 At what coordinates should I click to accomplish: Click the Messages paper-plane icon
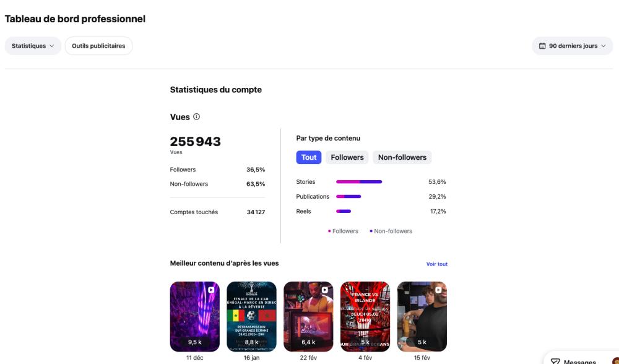pos(555,362)
